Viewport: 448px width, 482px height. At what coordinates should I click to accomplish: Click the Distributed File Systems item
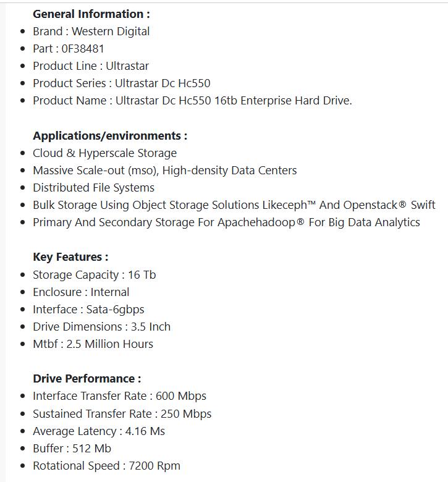93,187
